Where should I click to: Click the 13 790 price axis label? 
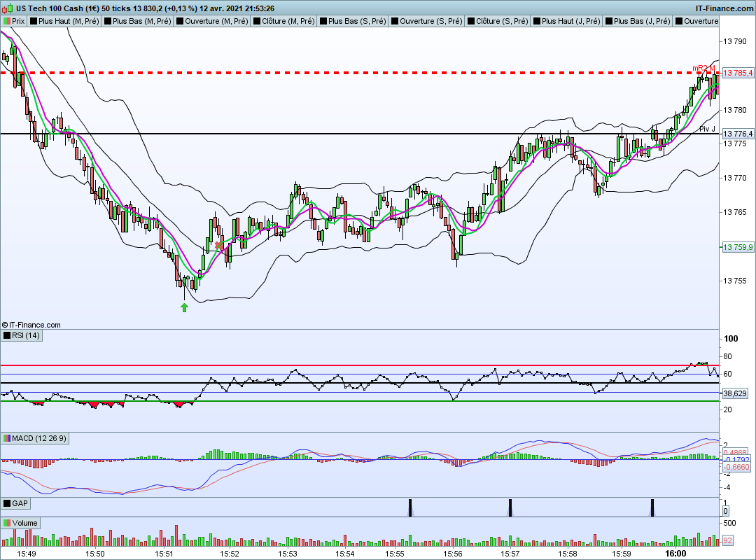[735, 41]
